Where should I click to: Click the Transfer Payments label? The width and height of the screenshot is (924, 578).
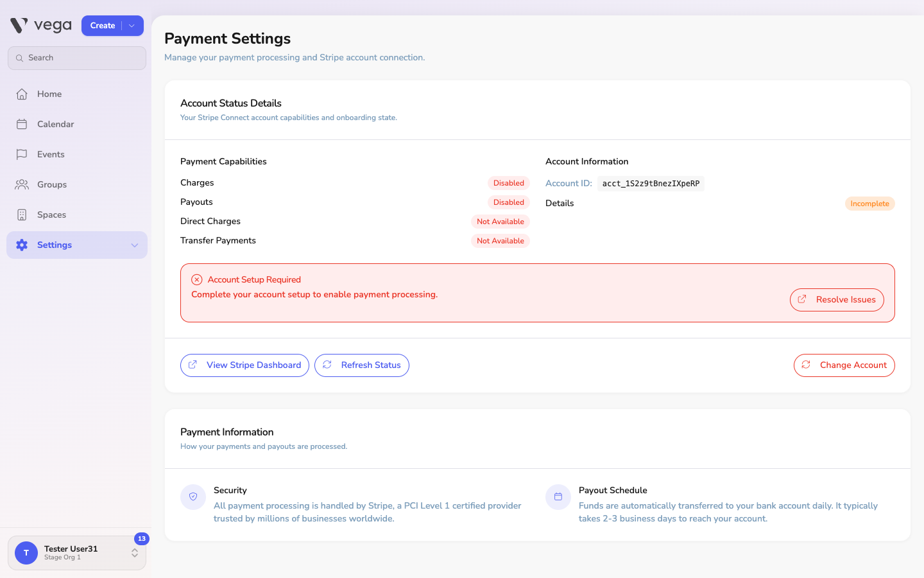(218, 240)
